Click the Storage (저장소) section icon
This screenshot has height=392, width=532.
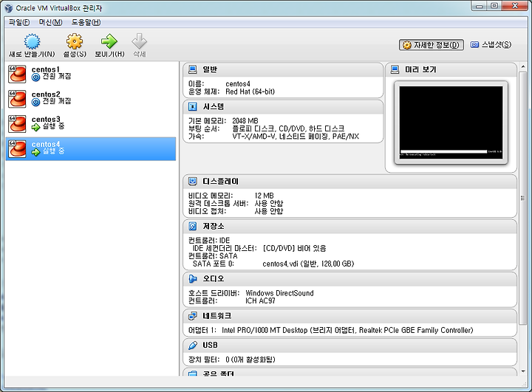(193, 226)
